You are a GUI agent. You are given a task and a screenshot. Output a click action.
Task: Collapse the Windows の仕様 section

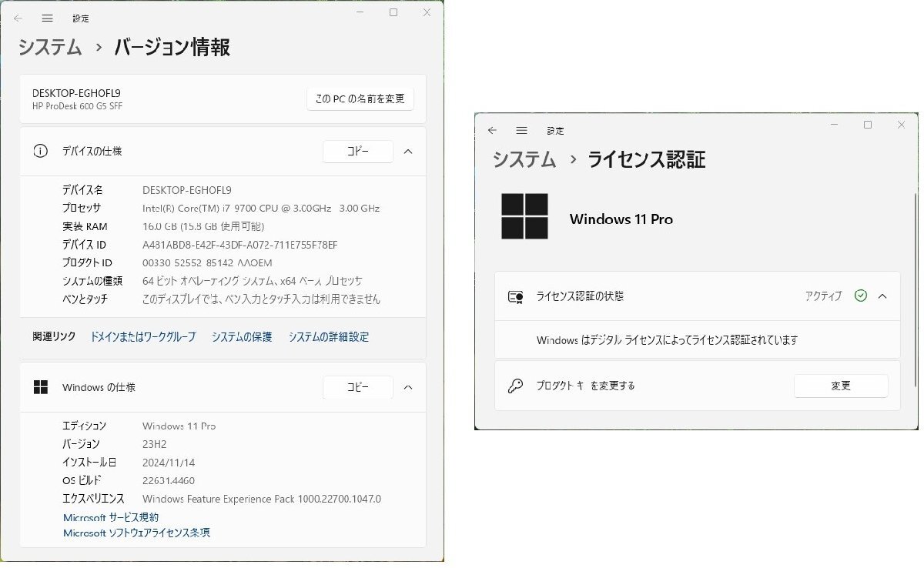coord(409,387)
